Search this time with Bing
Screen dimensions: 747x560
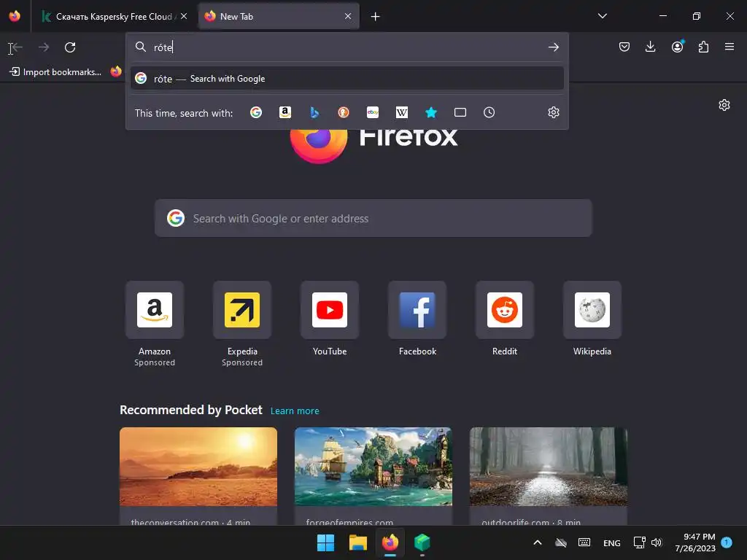pos(314,112)
